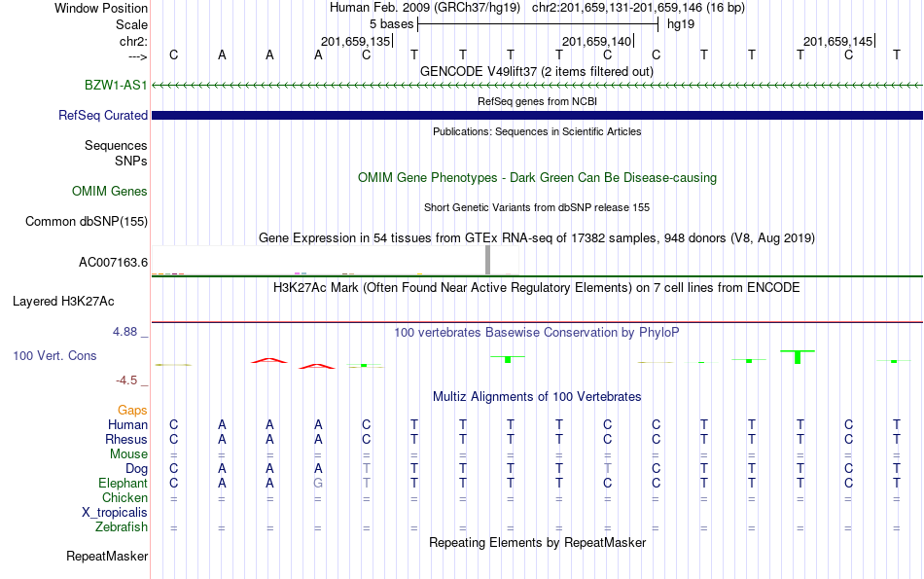Select the Dog alignment row label
The image size is (924, 579).
[x=137, y=469]
